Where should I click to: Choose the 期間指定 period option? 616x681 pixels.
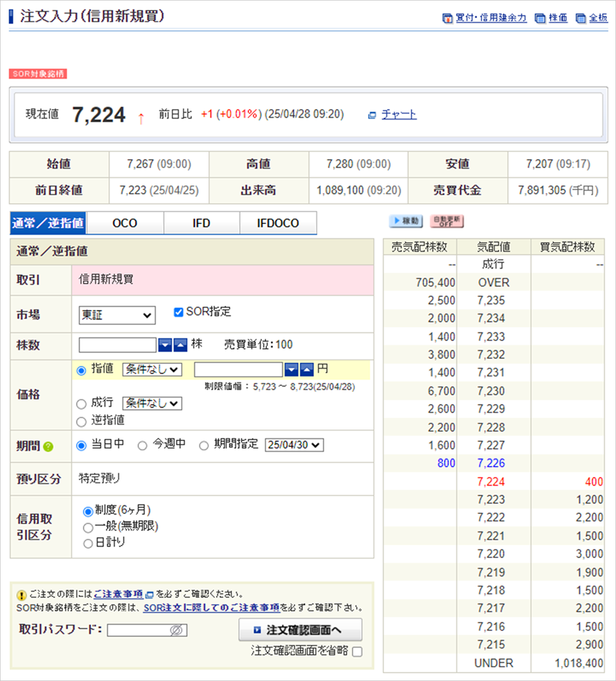click(204, 446)
